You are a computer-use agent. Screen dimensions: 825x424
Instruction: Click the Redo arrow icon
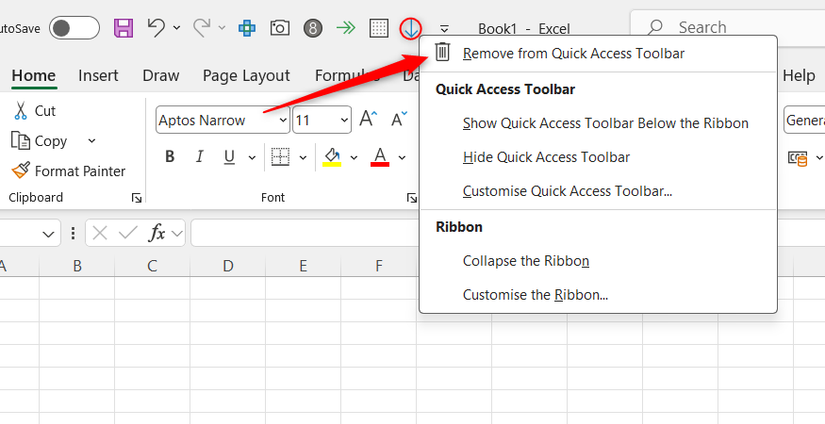[x=202, y=27]
